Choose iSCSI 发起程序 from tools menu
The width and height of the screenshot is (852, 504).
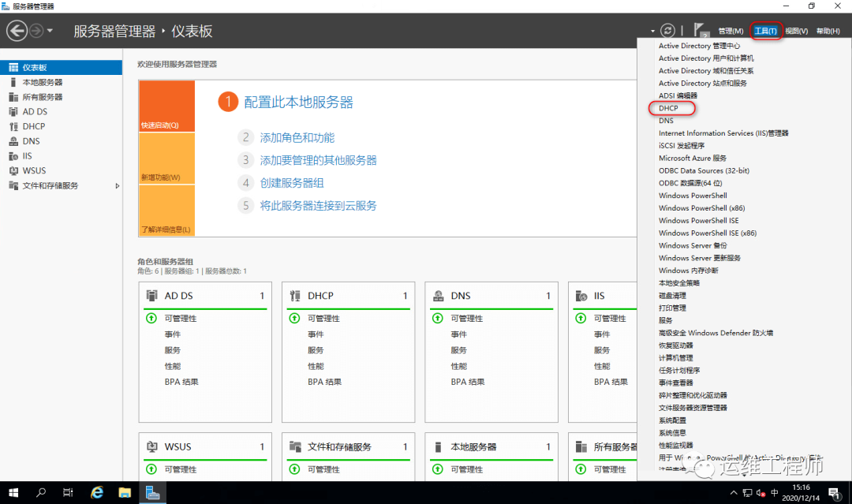click(x=682, y=146)
